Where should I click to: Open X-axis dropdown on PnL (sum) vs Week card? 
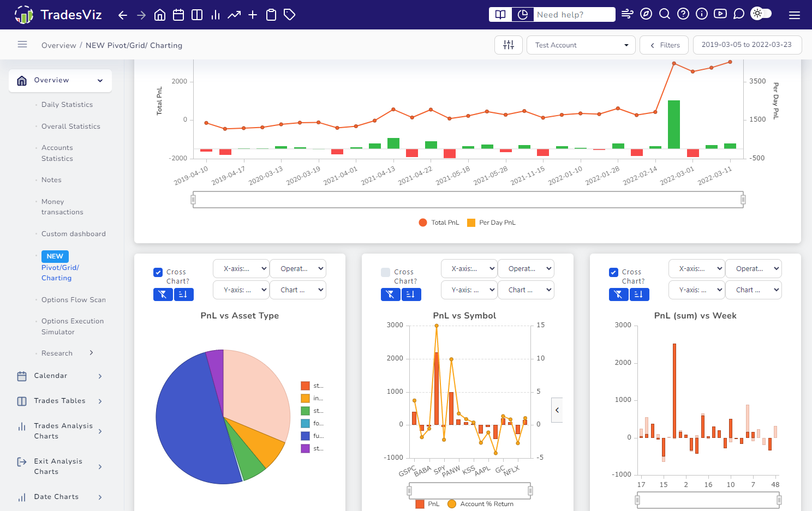point(697,269)
